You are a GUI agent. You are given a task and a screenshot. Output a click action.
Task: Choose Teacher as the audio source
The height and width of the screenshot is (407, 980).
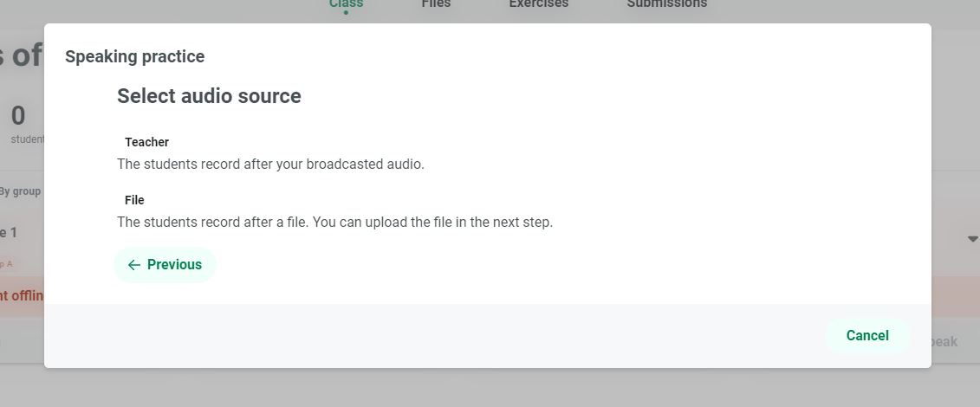tap(146, 142)
